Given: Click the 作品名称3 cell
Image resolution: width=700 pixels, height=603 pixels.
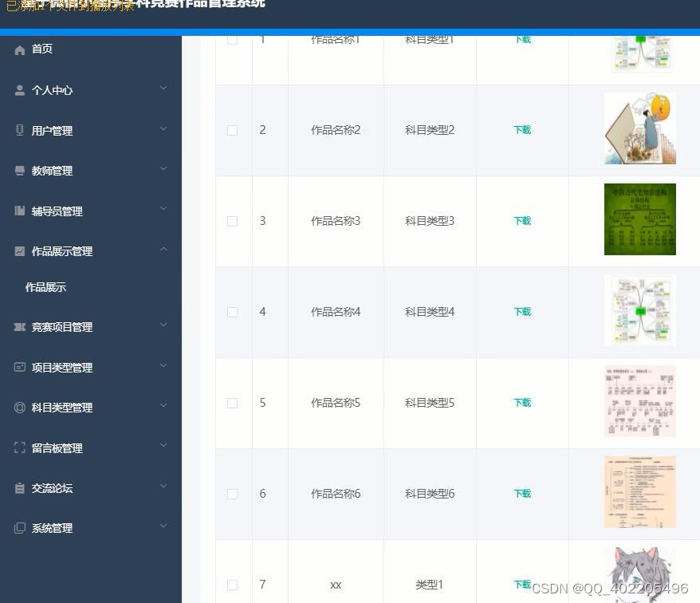Looking at the screenshot, I should pos(336,221).
